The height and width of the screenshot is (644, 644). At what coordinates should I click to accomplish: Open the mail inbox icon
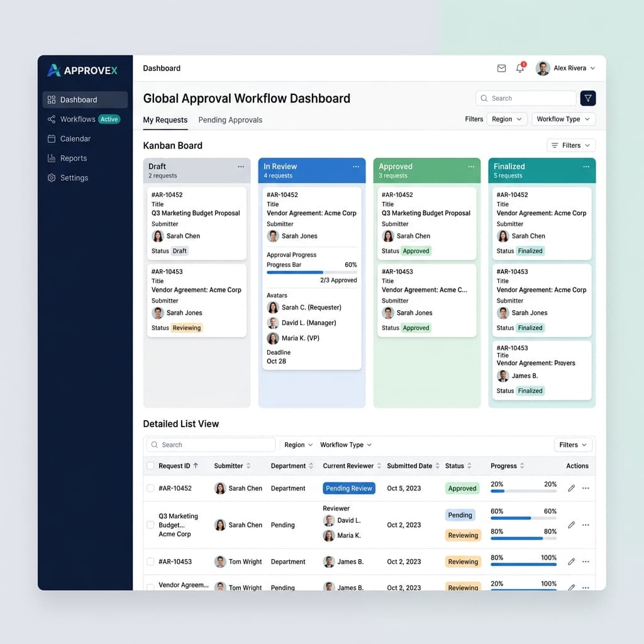[501, 68]
